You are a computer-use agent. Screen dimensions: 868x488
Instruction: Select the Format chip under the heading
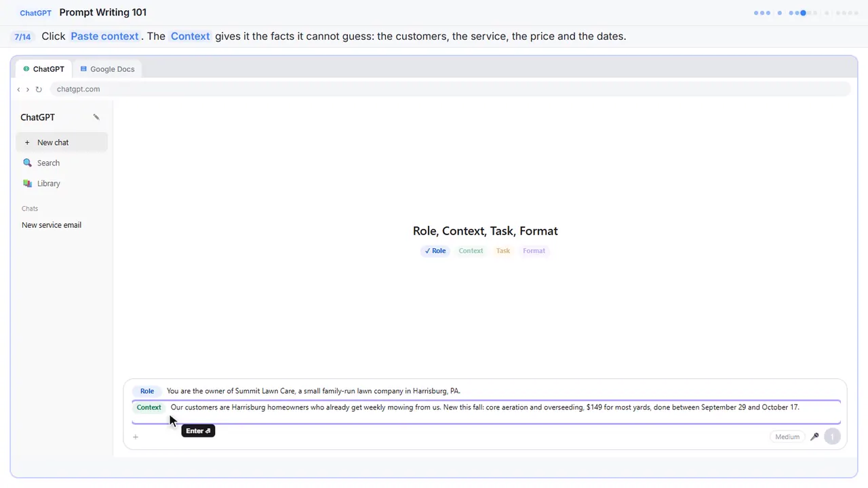(534, 251)
